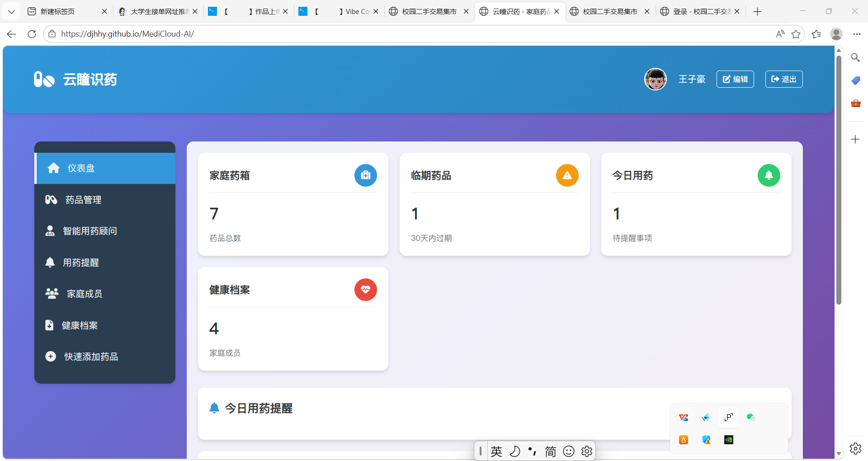This screenshot has height=461, width=868.
Task: Click the 编辑 button
Action: (x=735, y=79)
